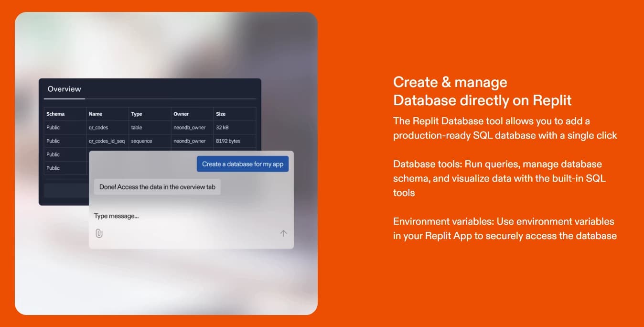Sort the table by the Size column

click(221, 114)
